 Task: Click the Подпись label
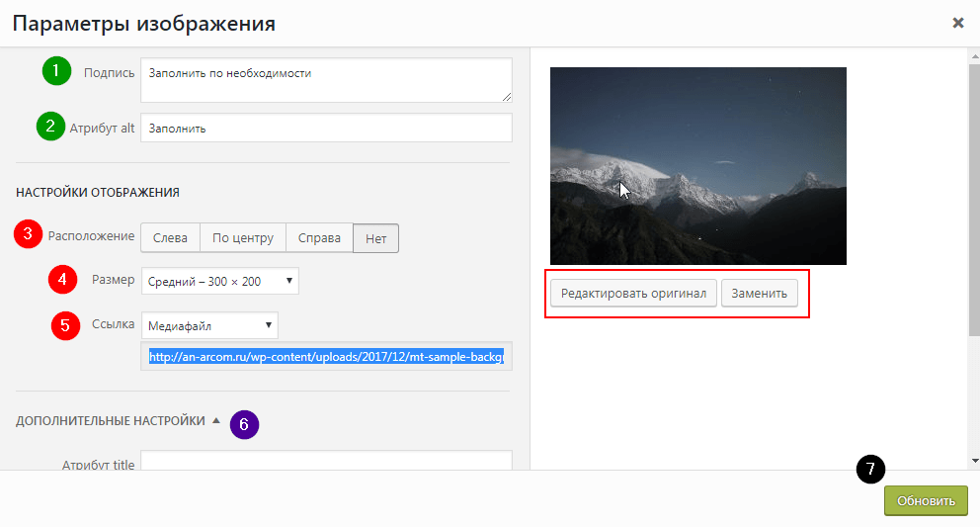tap(110, 72)
